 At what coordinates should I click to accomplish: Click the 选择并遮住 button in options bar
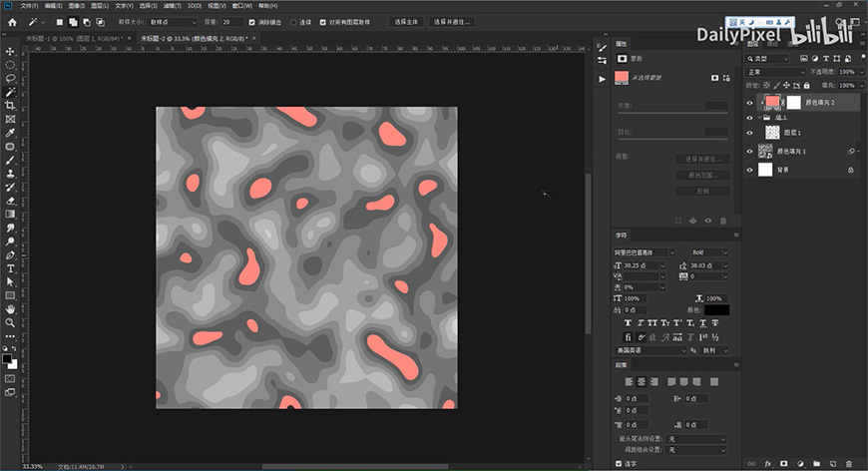(453, 21)
